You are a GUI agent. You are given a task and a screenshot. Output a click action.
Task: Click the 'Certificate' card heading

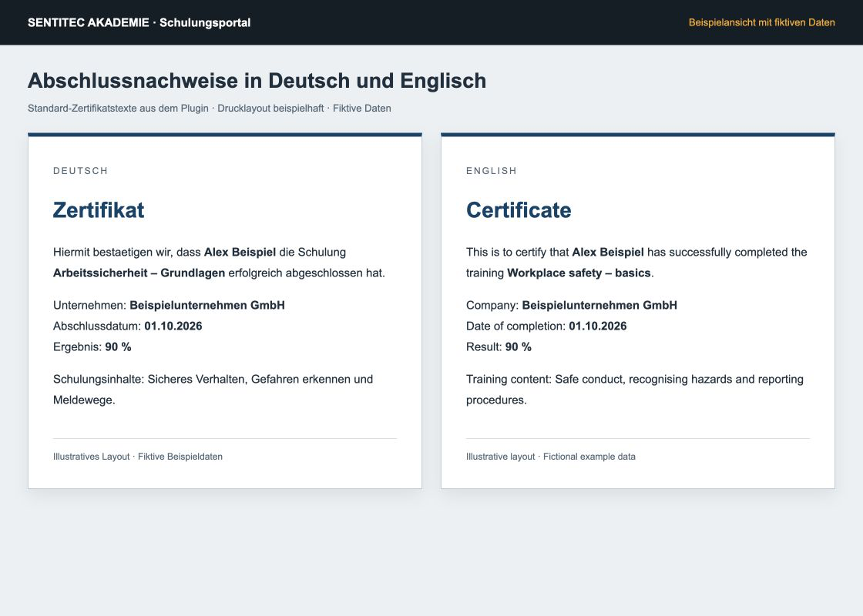(519, 210)
